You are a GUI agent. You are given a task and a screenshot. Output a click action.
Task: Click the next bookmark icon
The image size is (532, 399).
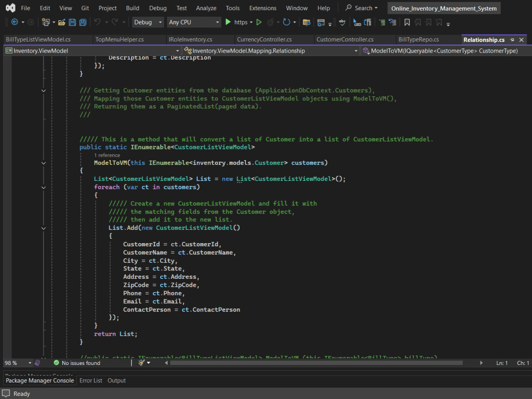tap(428, 22)
